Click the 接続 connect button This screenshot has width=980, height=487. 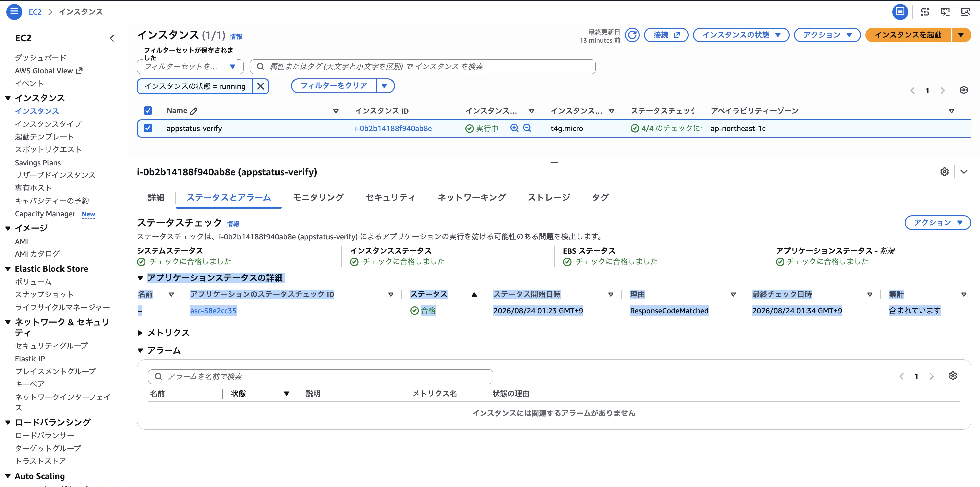coord(666,35)
